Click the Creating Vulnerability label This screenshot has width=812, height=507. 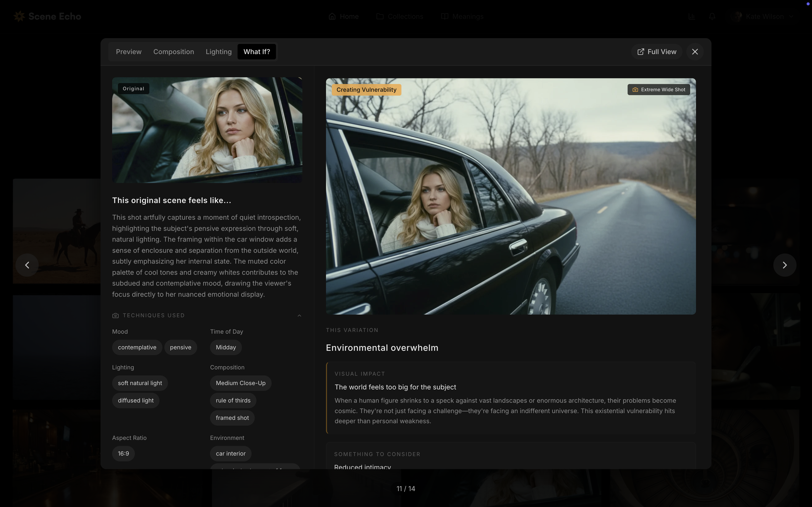[366, 90]
